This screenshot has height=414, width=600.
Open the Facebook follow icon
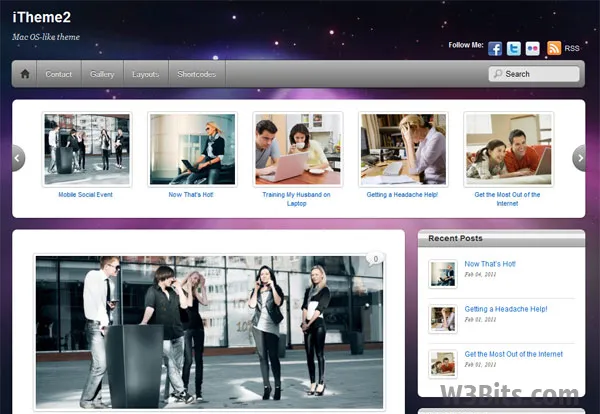[x=495, y=49]
